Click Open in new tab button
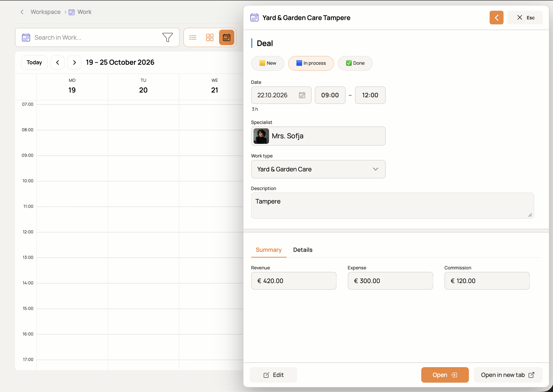This screenshot has height=392, width=553. coord(508,375)
